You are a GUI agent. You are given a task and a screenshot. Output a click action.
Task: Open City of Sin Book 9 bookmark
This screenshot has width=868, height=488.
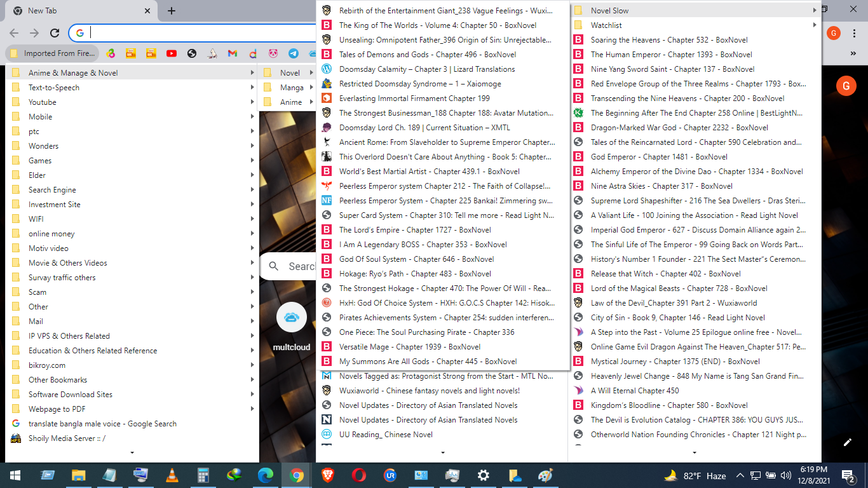coord(695,318)
